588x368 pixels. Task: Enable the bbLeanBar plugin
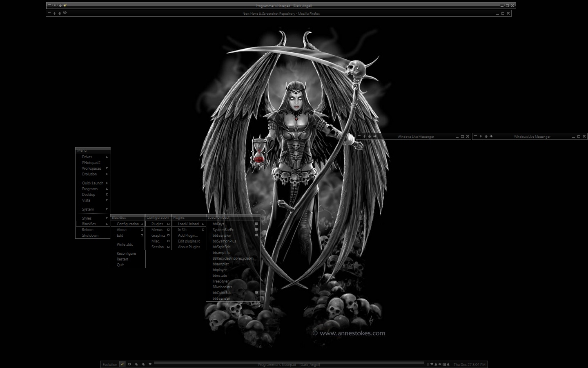pyautogui.click(x=233, y=298)
